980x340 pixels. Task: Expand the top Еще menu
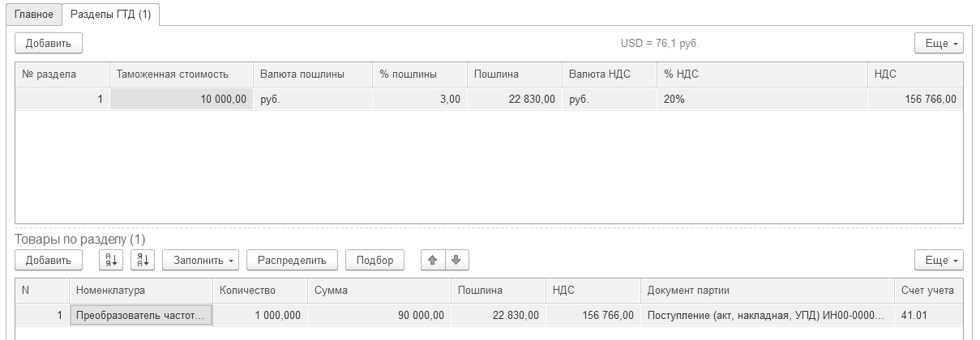pyautogui.click(x=939, y=43)
